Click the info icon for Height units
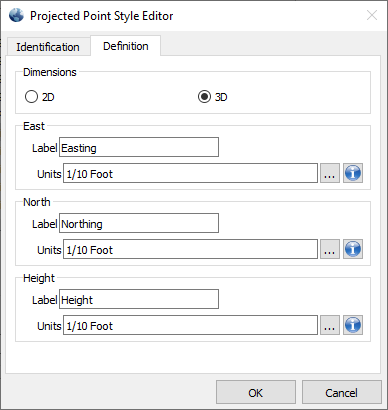 coord(353,325)
